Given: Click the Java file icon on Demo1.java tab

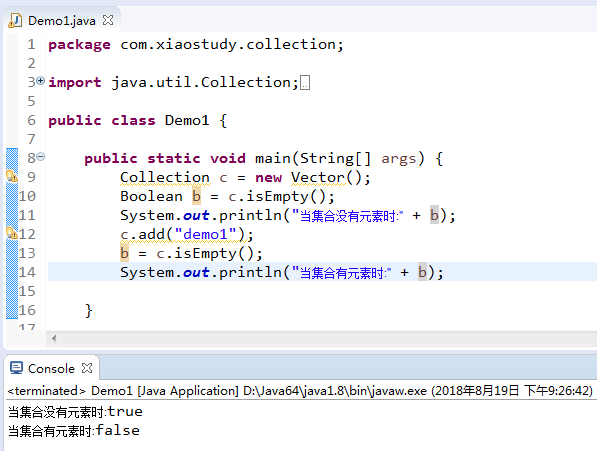Looking at the screenshot, I should (x=15, y=20).
